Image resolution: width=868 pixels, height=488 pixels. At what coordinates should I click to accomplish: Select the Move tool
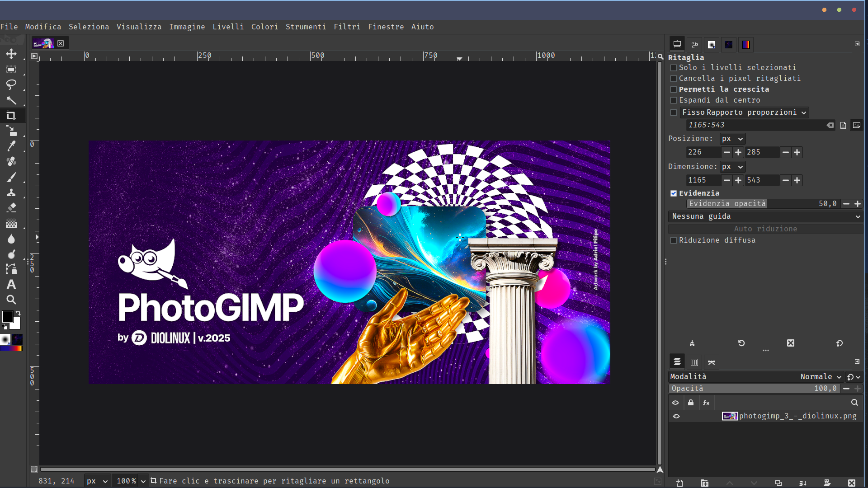pos(11,54)
